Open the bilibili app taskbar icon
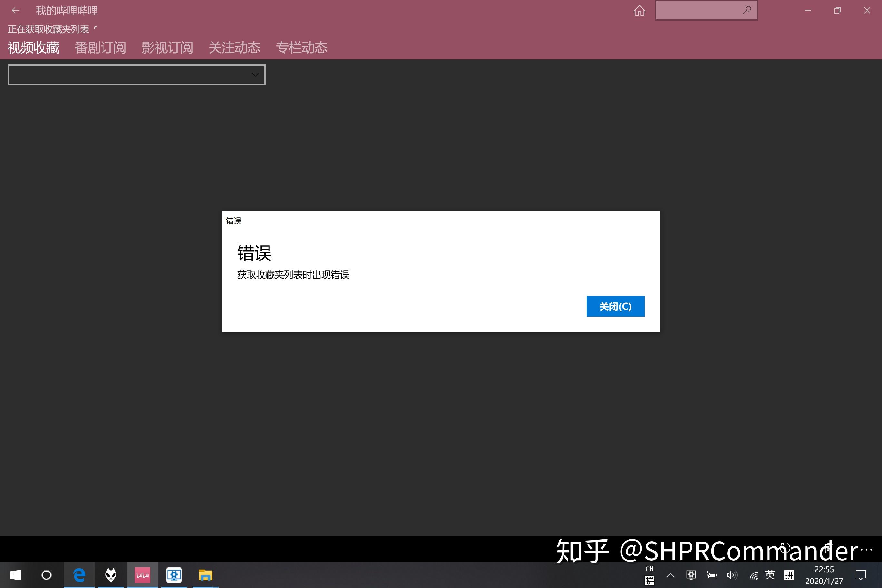882x588 pixels. 142,575
